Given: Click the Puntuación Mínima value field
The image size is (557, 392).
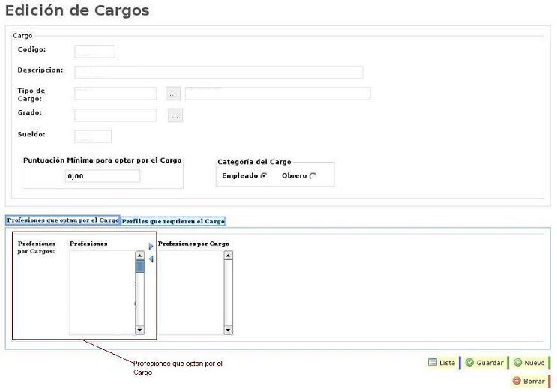Looking at the screenshot, I should pos(102,176).
